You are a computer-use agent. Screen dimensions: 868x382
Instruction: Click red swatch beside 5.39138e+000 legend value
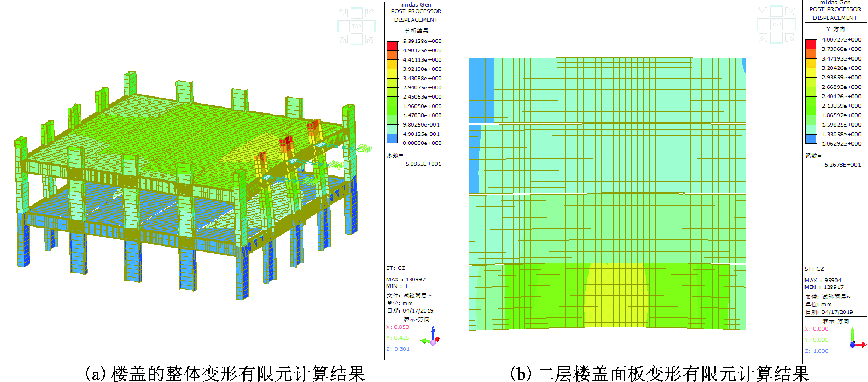(x=392, y=46)
